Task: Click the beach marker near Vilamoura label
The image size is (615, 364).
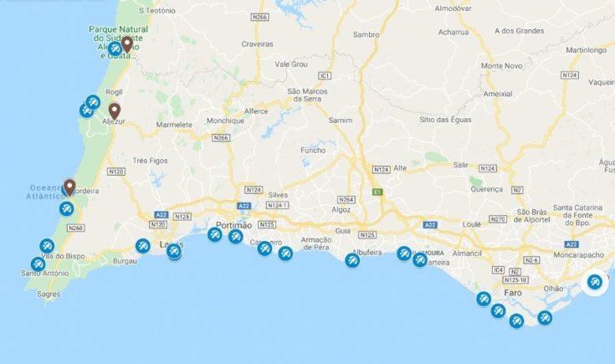Action: [x=403, y=254]
